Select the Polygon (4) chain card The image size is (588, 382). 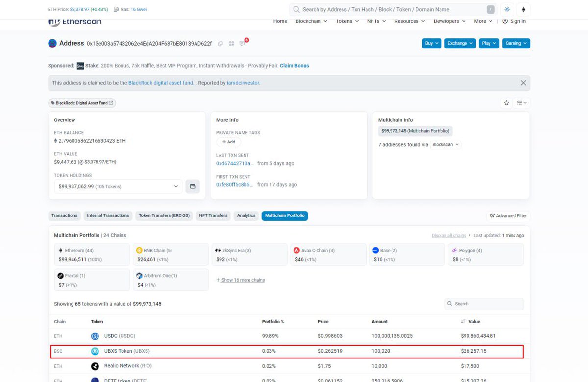(486, 255)
